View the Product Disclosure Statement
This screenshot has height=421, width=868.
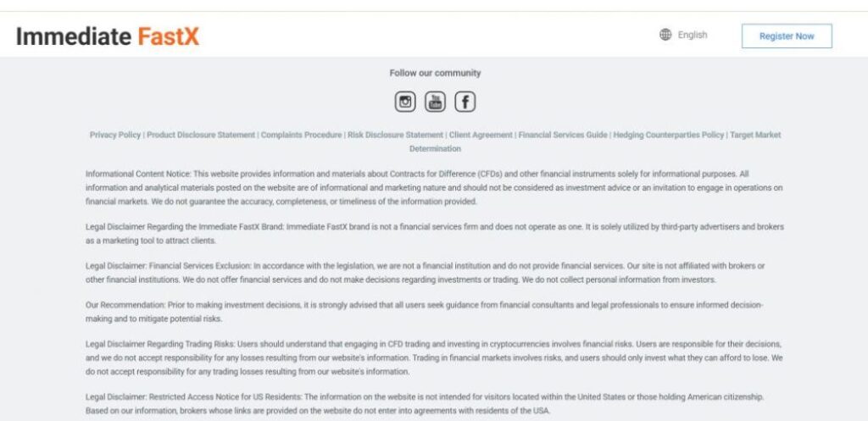pos(201,135)
